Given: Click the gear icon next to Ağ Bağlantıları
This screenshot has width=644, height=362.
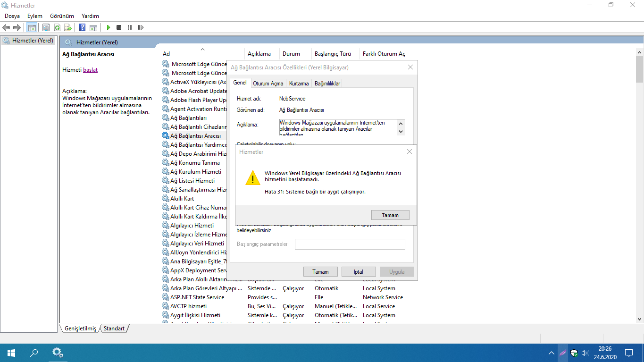Looking at the screenshot, I should [x=166, y=118].
